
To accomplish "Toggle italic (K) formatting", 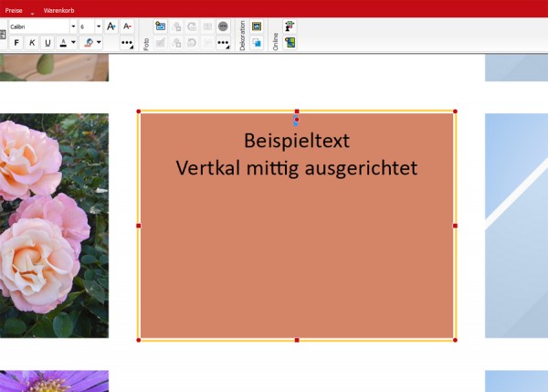I will click(x=32, y=43).
